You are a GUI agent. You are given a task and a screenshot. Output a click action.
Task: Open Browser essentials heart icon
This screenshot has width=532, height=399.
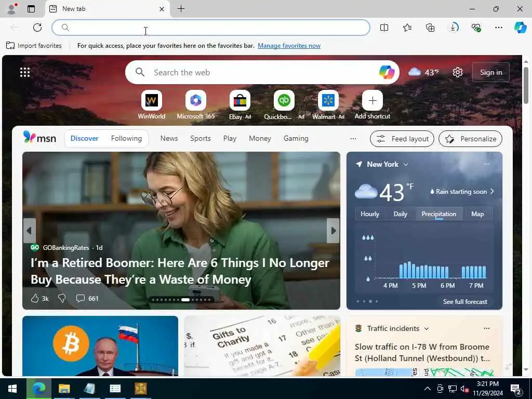476,28
